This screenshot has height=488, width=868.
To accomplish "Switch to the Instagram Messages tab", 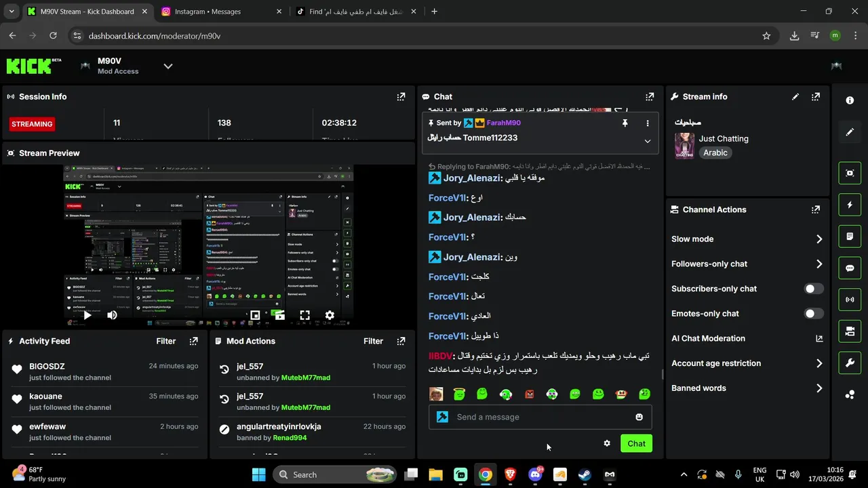I will (x=222, y=12).
